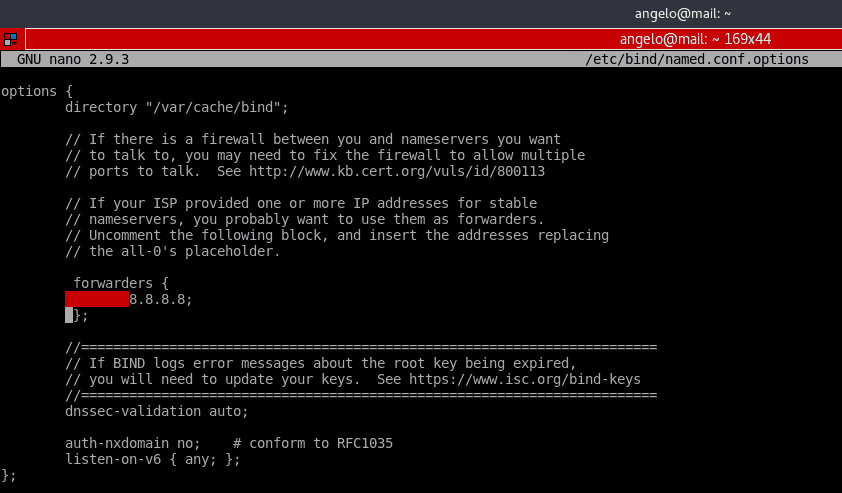Click the 'GNU nano 2.9.3' header text
Image resolution: width=842 pixels, height=493 pixels.
pyautogui.click(x=73, y=59)
